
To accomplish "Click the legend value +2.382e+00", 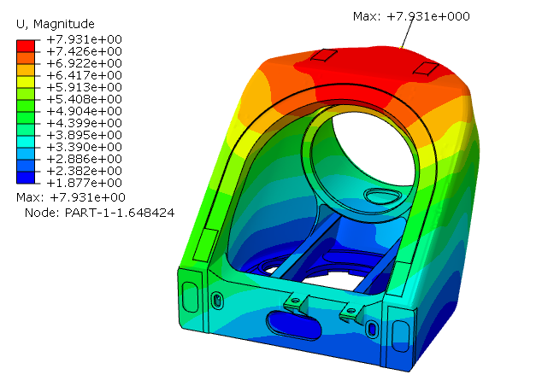I will click(x=84, y=171).
